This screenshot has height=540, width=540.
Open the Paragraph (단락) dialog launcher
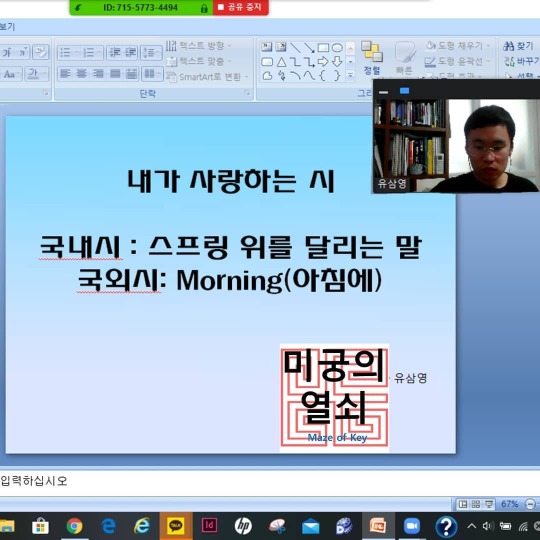click(247, 92)
